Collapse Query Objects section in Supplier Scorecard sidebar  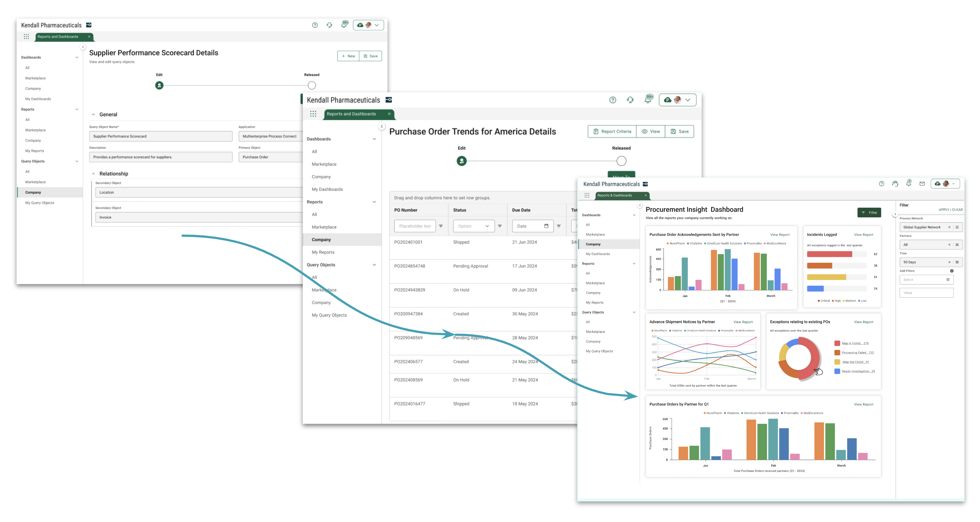pyautogui.click(x=77, y=161)
